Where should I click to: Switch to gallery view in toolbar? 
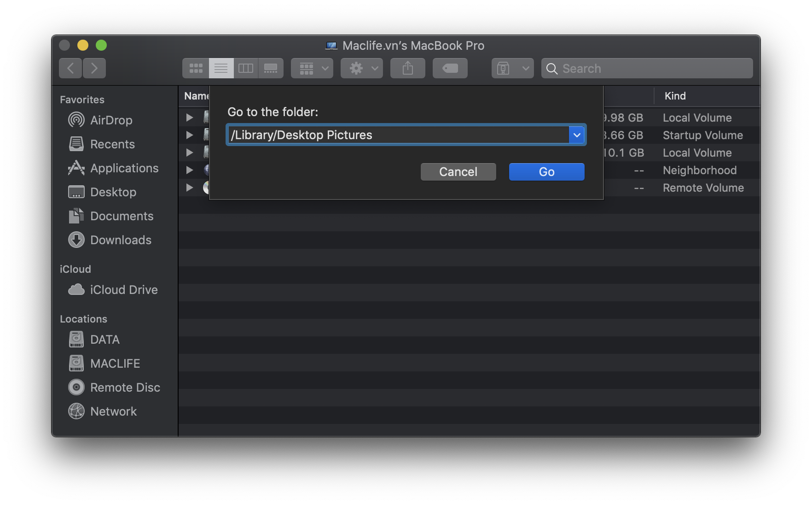pyautogui.click(x=271, y=68)
